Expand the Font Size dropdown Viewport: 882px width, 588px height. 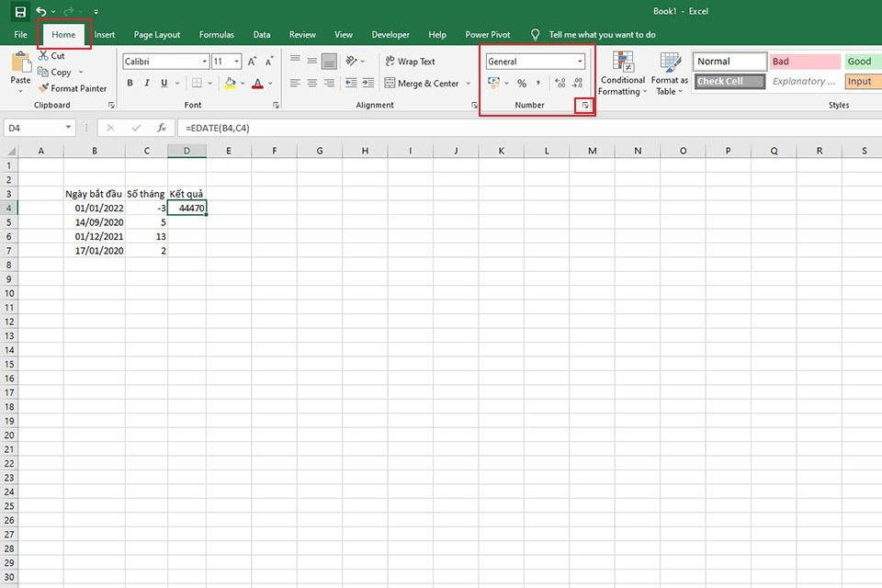click(237, 61)
